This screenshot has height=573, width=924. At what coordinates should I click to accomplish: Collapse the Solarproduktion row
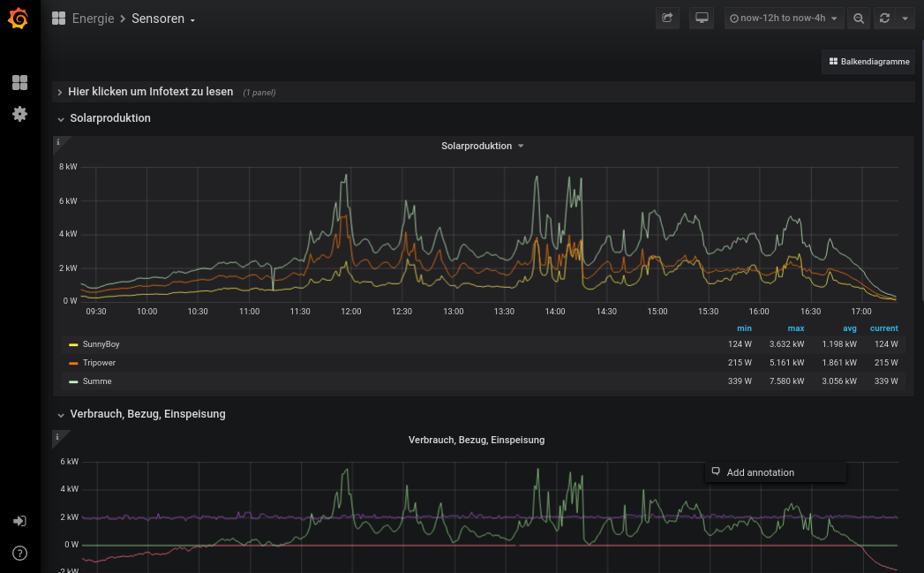tap(109, 118)
